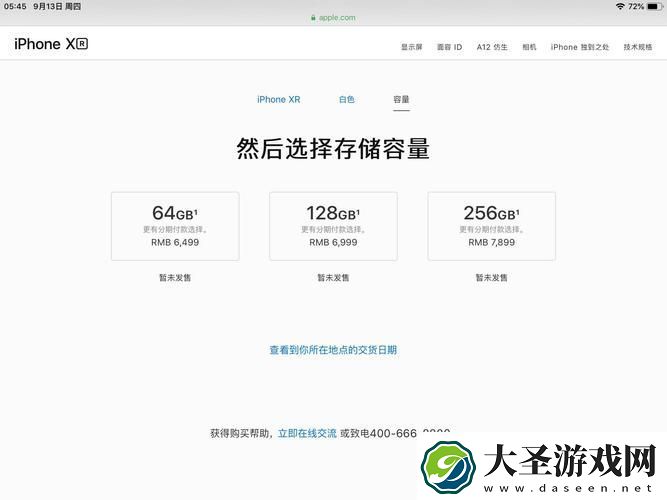
Task: Open the 相机 navigation item
Action: (529, 47)
